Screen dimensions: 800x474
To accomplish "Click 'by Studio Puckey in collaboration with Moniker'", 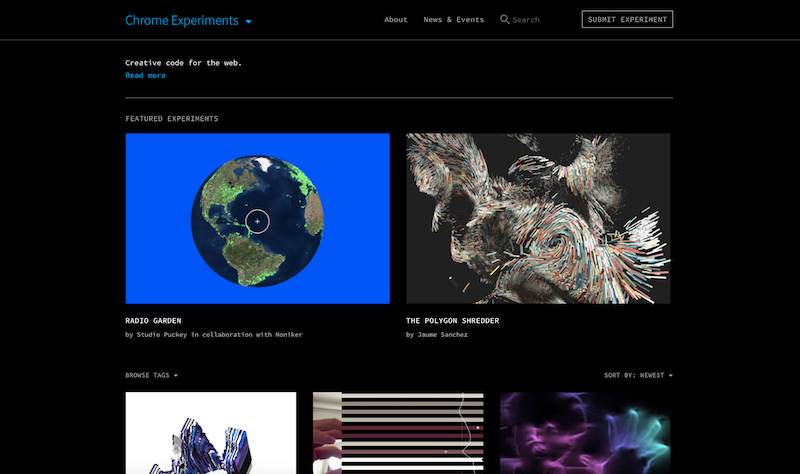I will 214,335.
